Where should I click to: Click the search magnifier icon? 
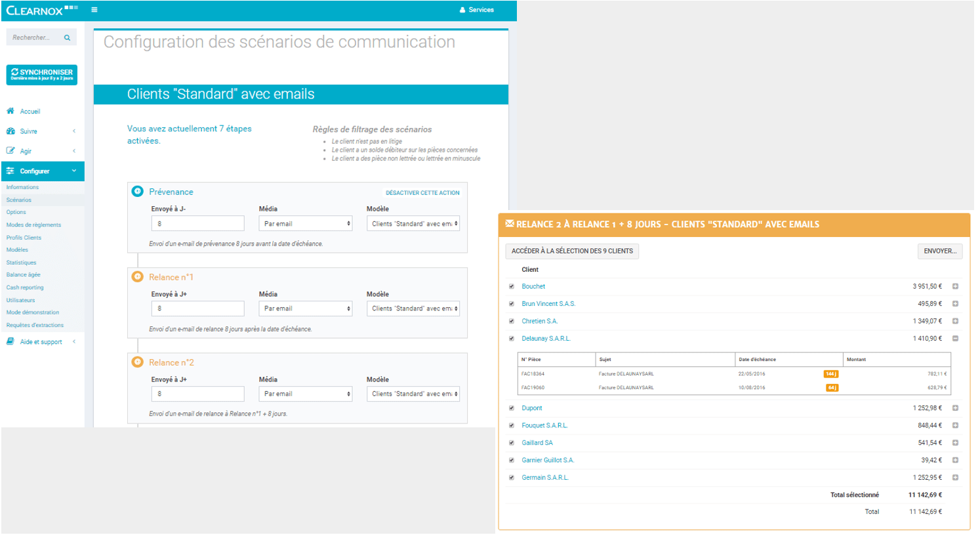[x=67, y=37]
